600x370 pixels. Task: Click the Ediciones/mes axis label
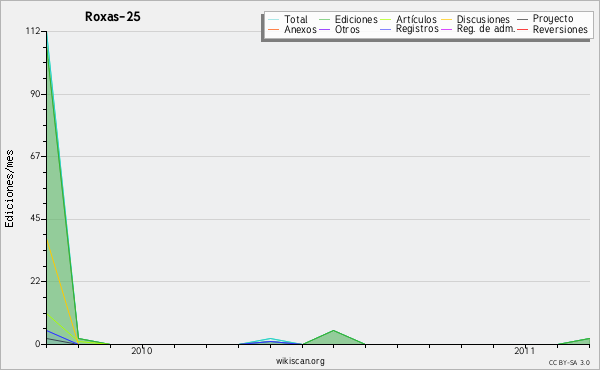click(9, 189)
